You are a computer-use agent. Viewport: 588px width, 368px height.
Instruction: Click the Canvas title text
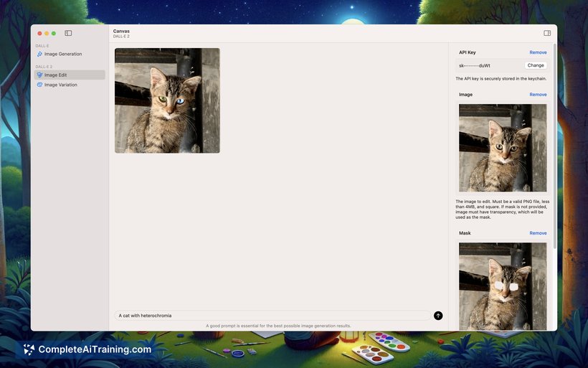pyautogui.click(x=121, y=31)
